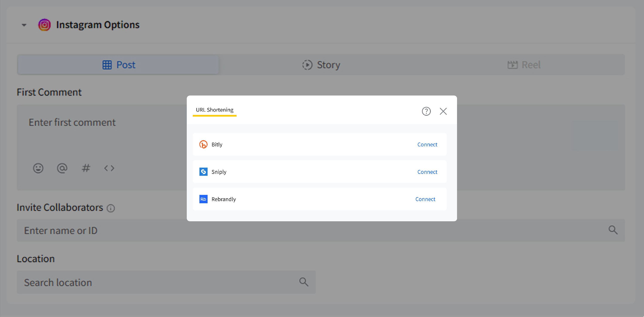Open the emoji picker in first comment
Image resolution: width=644 pixels, height=317 pixels.
click(38, 168)
